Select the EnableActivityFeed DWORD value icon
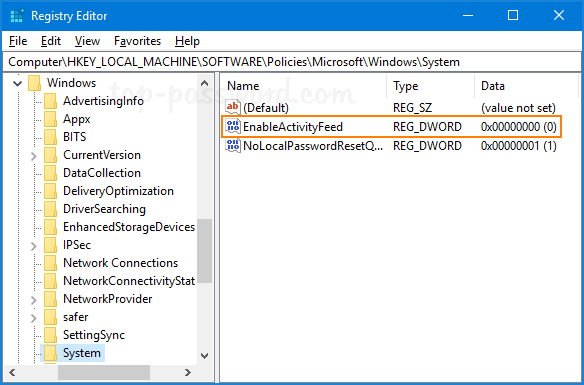This screenshot has width=584, height=385. 233,127
